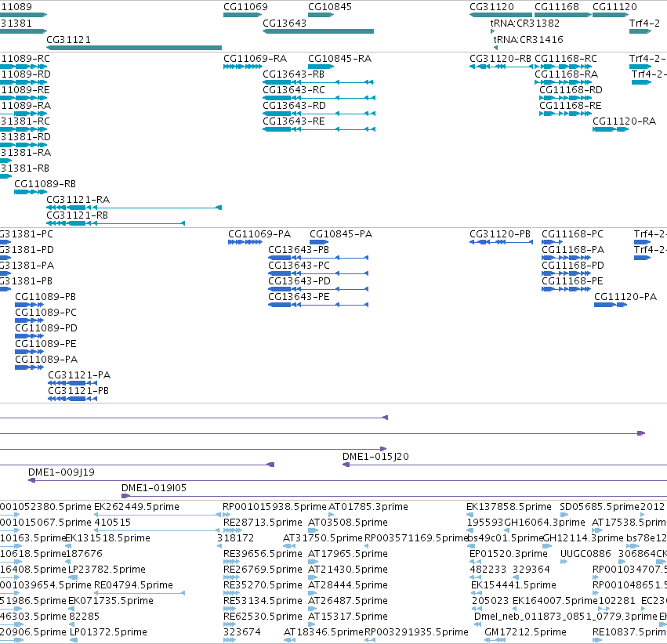Image resolution: width=667 pixels, height=644 pixels.
Task: Open transcript CG13643-RD
Action: pyautogui.click(x=295, y=106)
